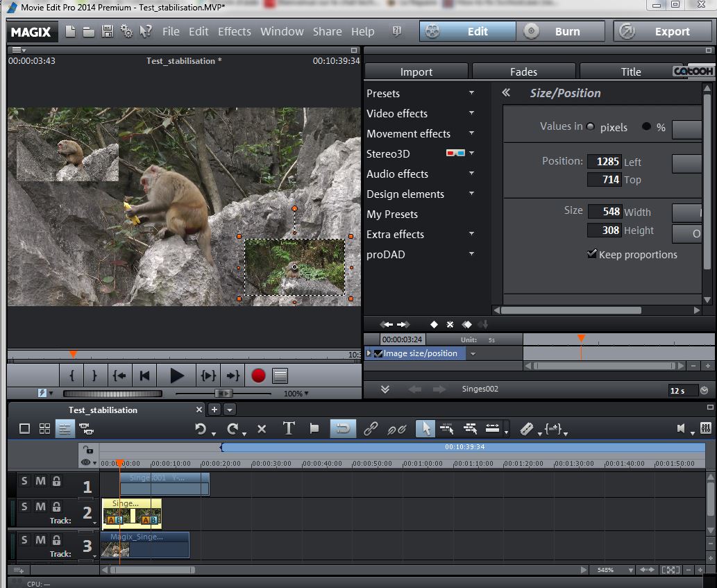Viewport: 717px width, 588px height.
Task: Go back with the double chevron arrow
Action: point(506,92)
